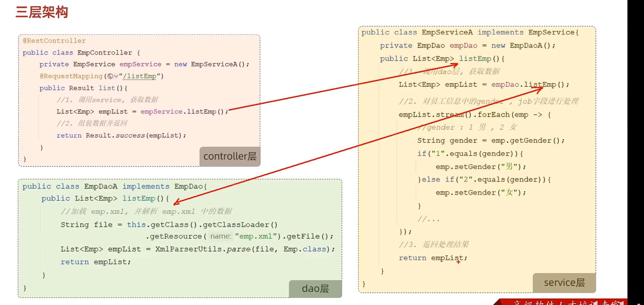Click the emp.setGender("男") line

pos(480,167)
